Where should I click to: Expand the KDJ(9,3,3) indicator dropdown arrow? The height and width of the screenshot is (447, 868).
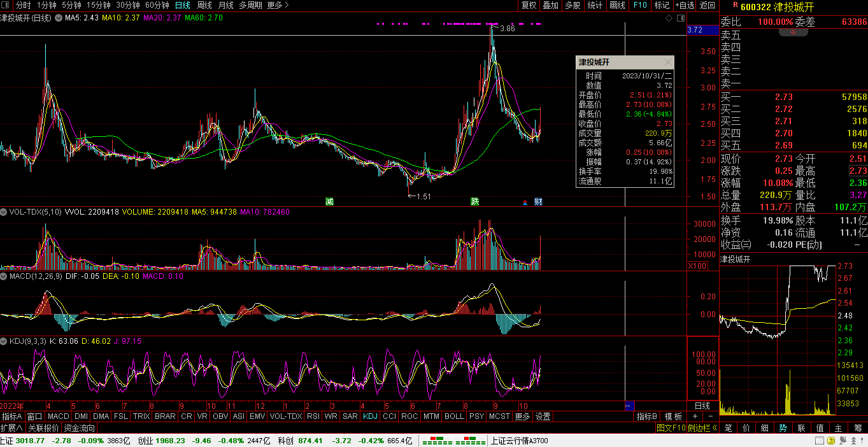(x=4, y=341)
